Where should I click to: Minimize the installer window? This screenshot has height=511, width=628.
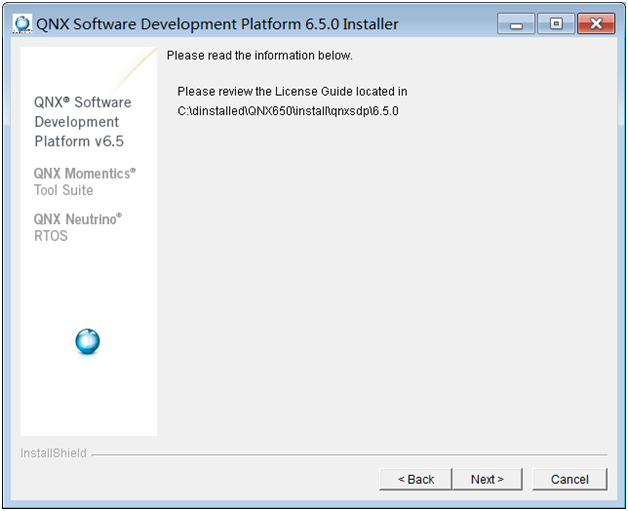click(x=516, y=24)
